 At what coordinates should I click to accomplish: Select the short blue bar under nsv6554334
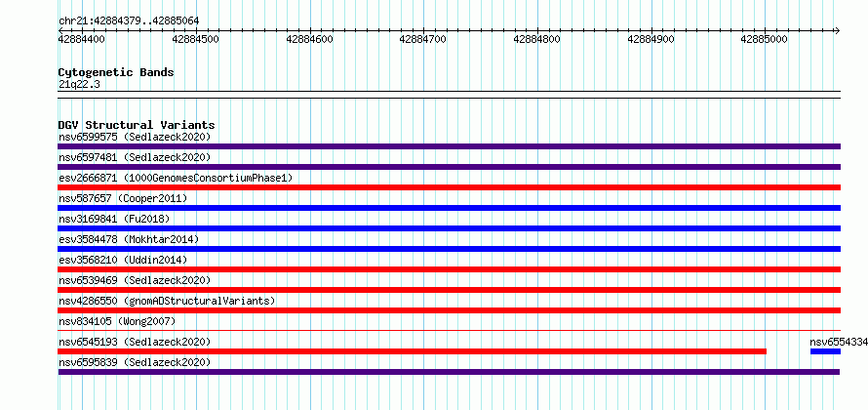825,351
